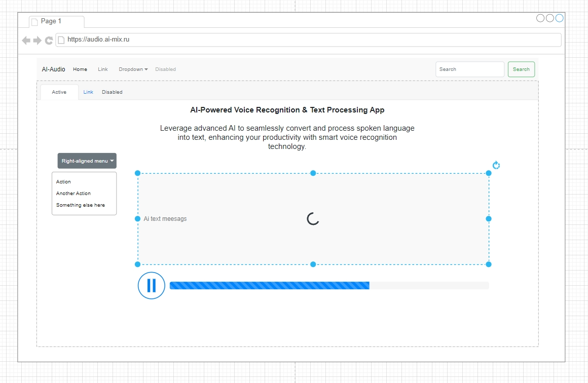The width and height of the screenshot is (588, 383).
Task: Select the Active tab
Action: pyautogui.click(x=59, y=92)
